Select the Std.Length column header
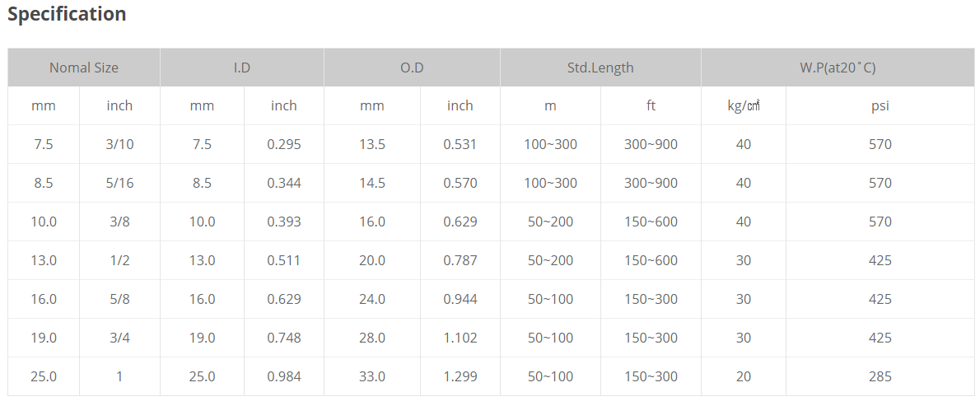Image resolution: width=980 pixels, height=406 pixels. pyautogui.click(x=600, y=68)
